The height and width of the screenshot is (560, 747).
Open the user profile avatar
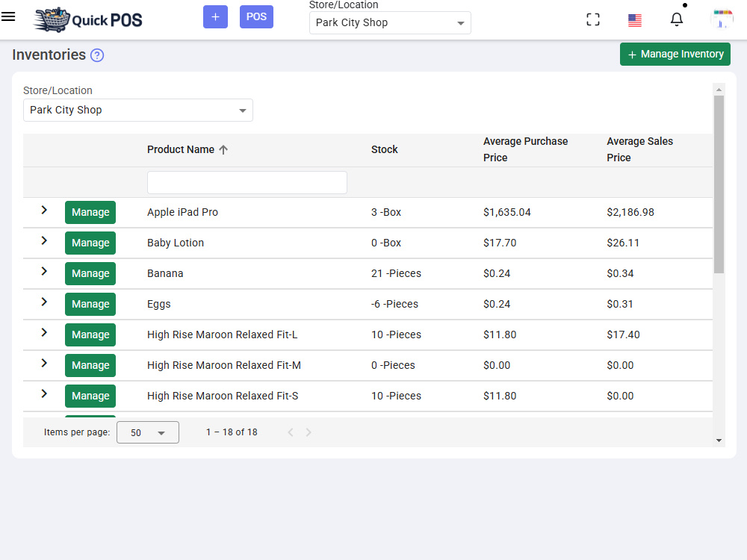pos(722,19)
